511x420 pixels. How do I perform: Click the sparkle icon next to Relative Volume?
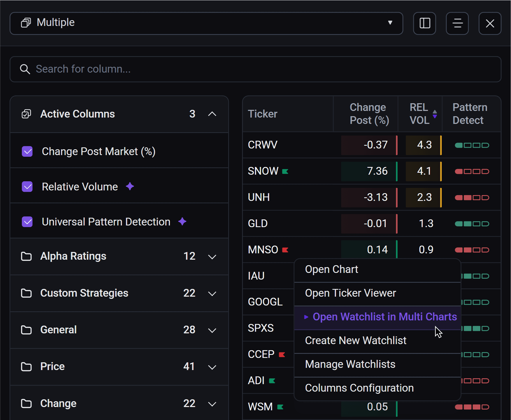(x=130, y=186)
